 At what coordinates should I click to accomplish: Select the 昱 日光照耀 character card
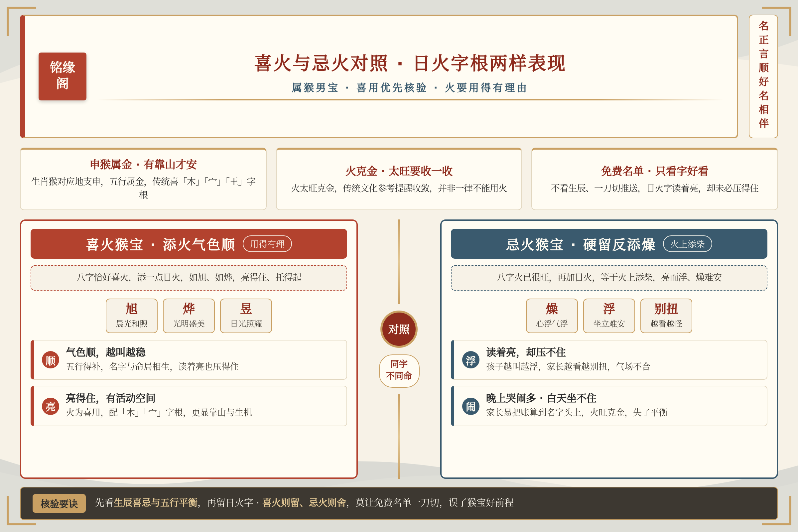(246, 316)
